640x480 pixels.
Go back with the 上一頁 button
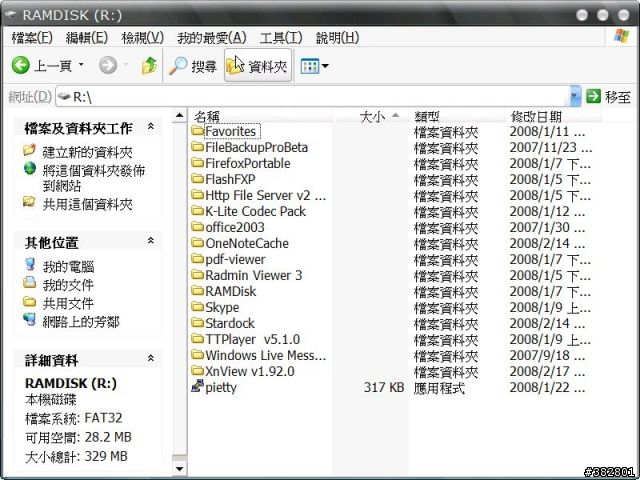[x=41, y=65]
